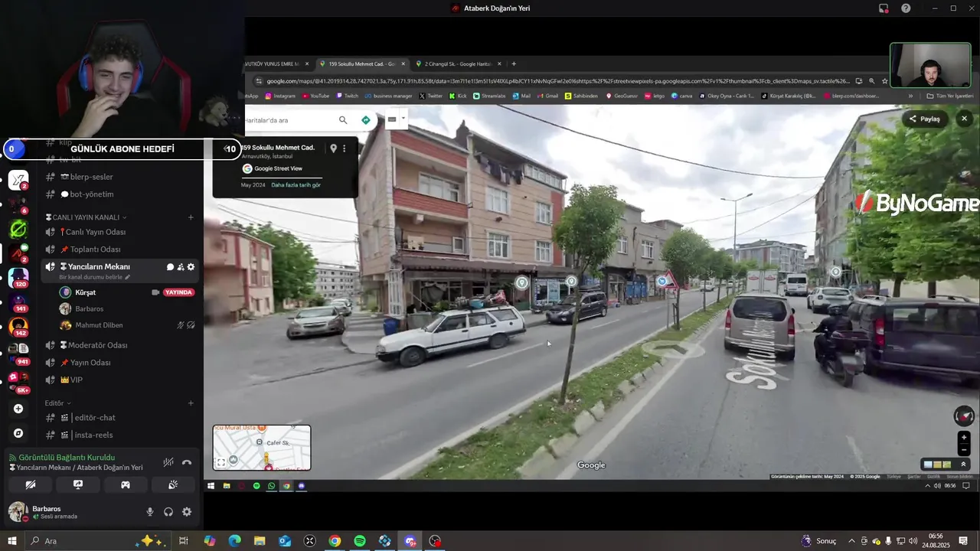This screenshot has width=980, height=551.
Task: Open the Sahibinden bookmark
Action: (x=582, y=96)
